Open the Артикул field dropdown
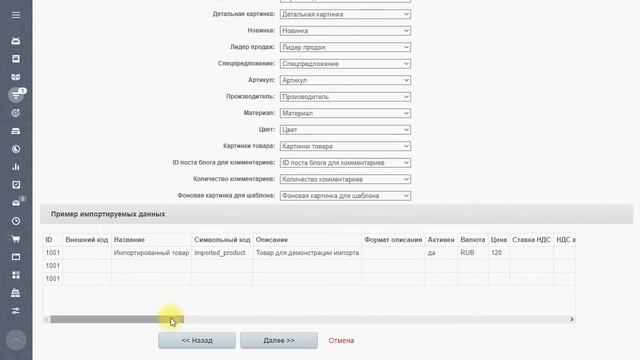 pyautogui.click(x=345, y=80)
